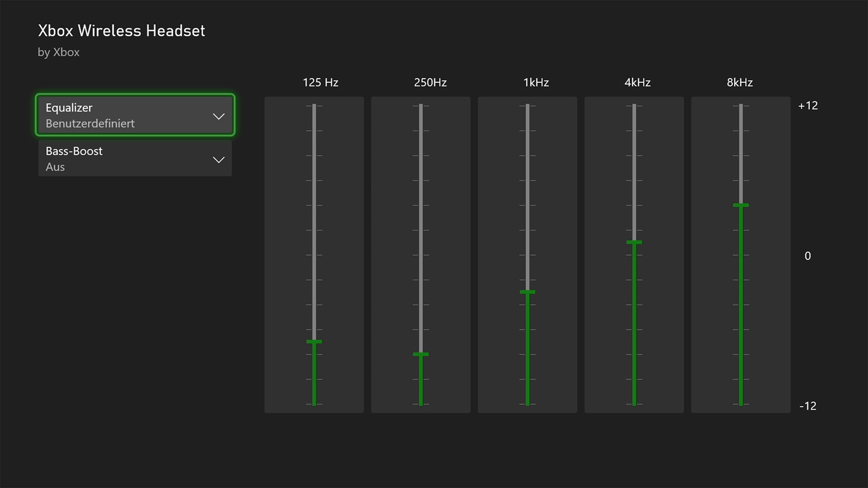The height and width of the screenshot is (488, 868).
Task: Click the 250Hz slider handle
Action: point(421,354)
